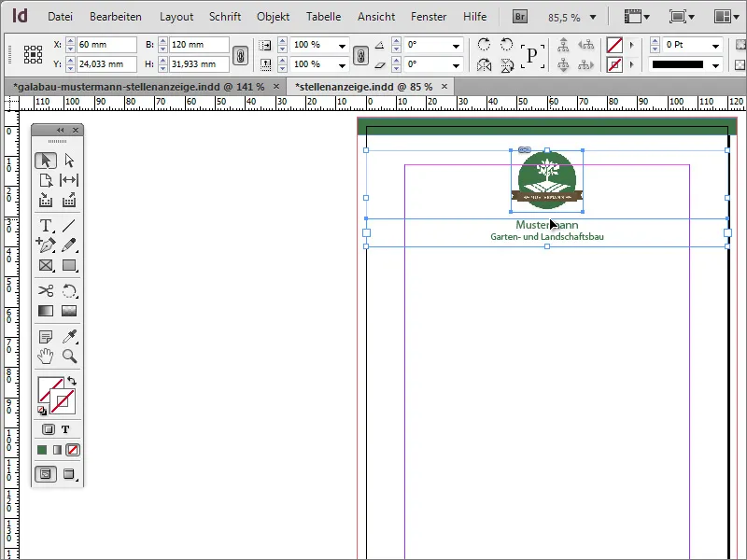This screenshot has width=747, height=560.
Task: Set formatting affects container
Action: coord(49,429)
